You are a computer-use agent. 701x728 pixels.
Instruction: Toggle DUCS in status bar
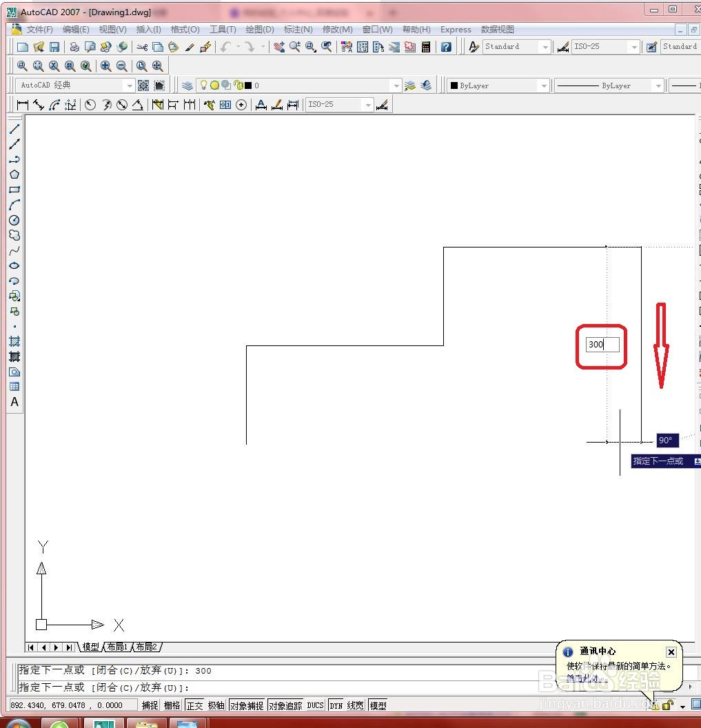tap(315, 705)
